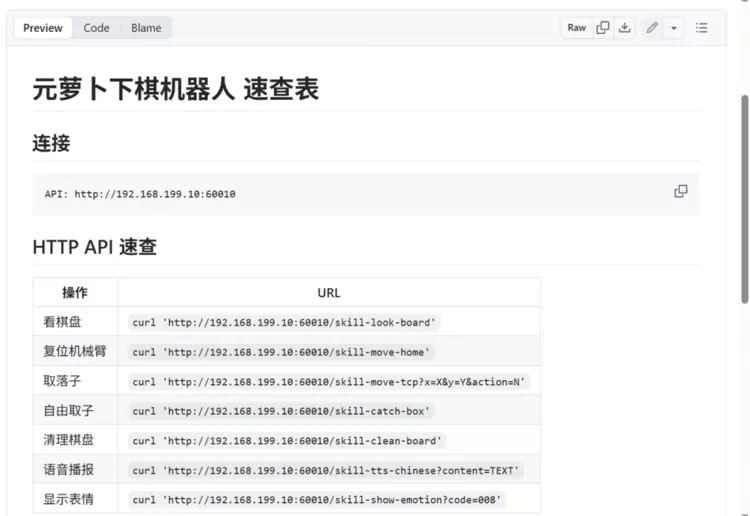Copy raw file contents icon
Viewport: 750px width, 516px height.
pyautogui.click(x=603, y=28)
